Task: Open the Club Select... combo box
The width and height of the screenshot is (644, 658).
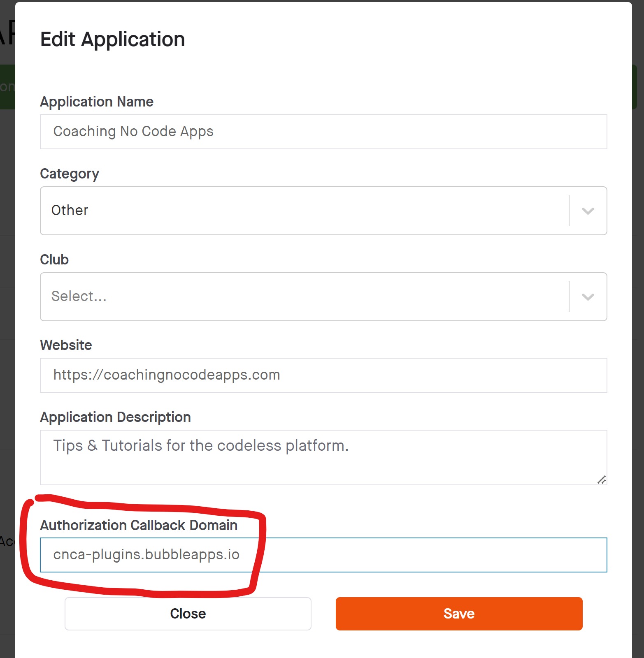Action: (x=323, y=297)
